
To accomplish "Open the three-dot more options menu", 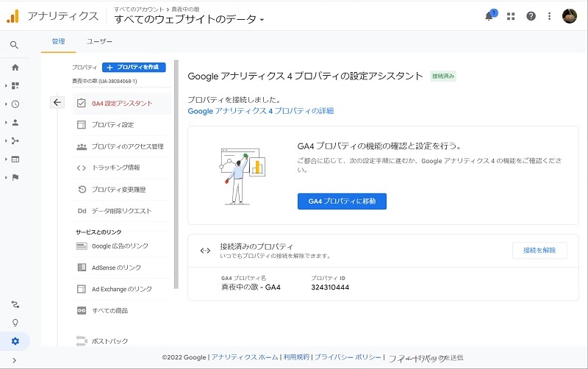I will (549, 16).
